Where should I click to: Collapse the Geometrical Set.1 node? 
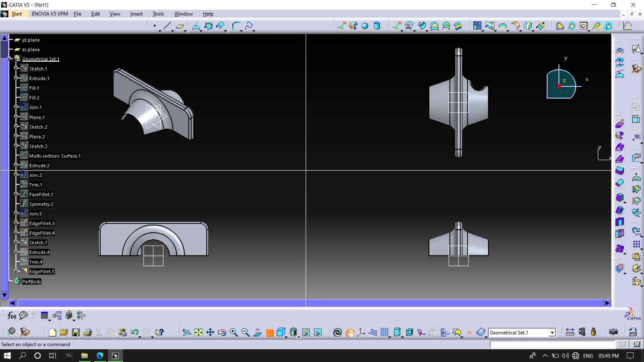(10, 58)
